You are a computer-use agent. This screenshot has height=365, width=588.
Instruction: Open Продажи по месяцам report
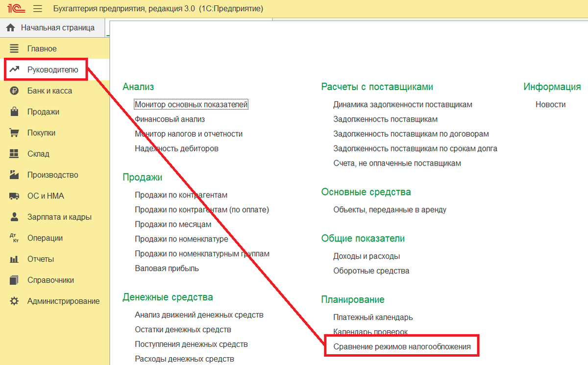173,224
